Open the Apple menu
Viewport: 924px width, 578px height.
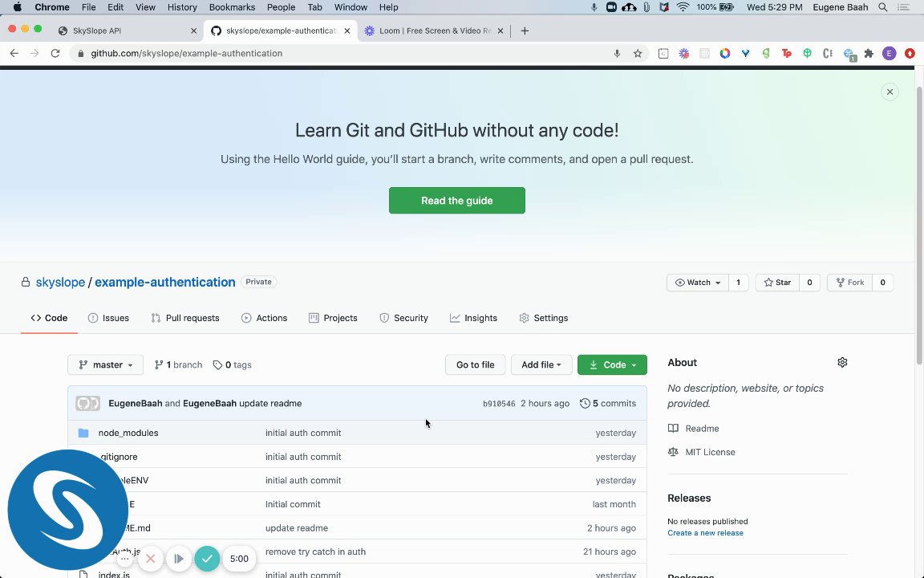(17, 7)
